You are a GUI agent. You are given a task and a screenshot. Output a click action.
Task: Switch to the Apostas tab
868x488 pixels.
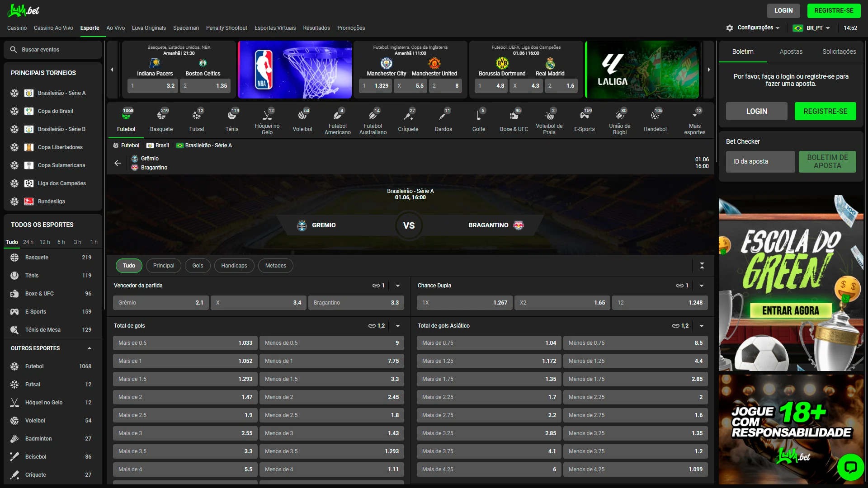click(791, 52)
